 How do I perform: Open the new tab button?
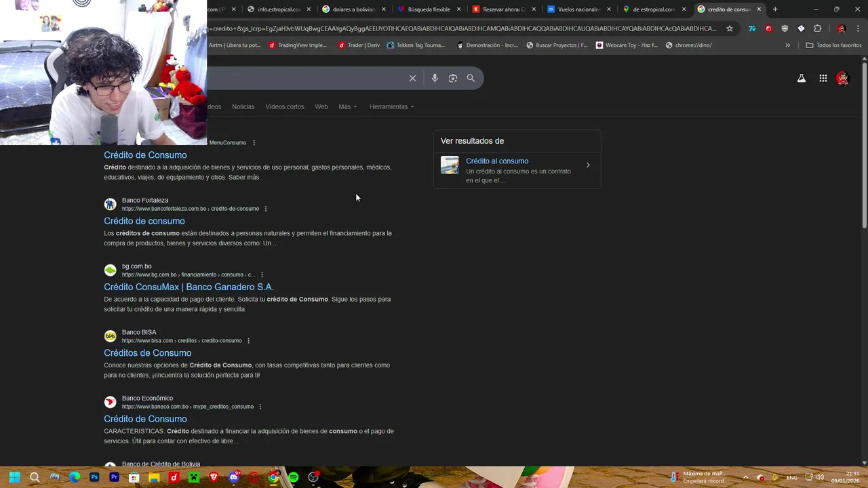tap(775, 9)
